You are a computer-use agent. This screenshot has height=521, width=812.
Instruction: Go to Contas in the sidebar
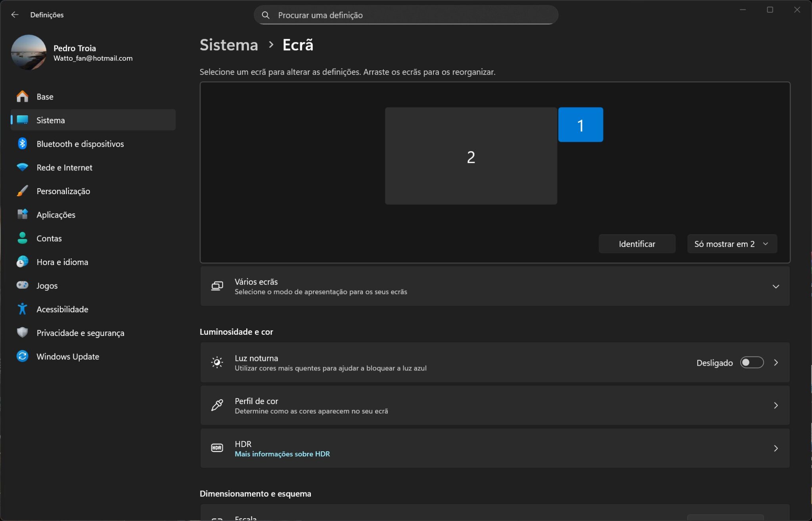[x=49, y=238]
